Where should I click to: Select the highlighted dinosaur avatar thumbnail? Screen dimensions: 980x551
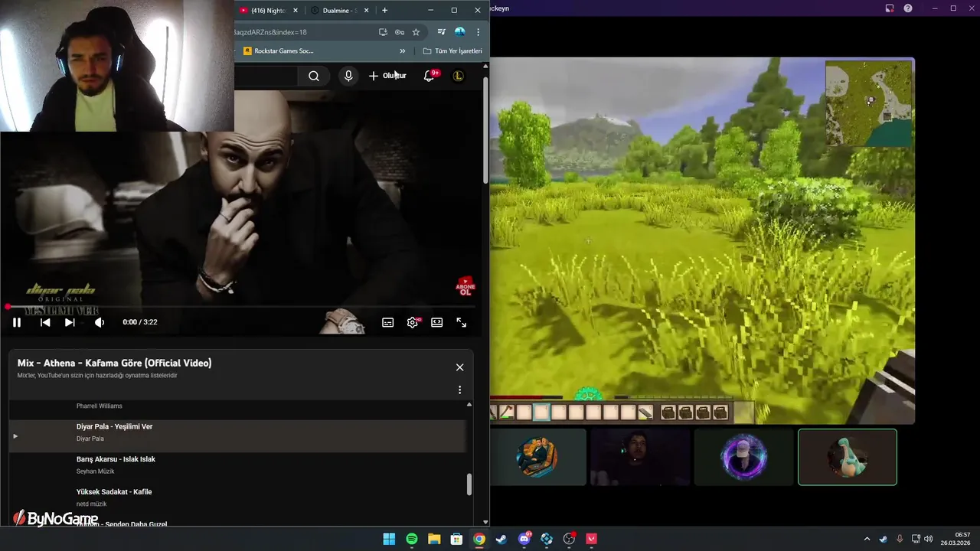pyautogui.click(x=848, y=457)
